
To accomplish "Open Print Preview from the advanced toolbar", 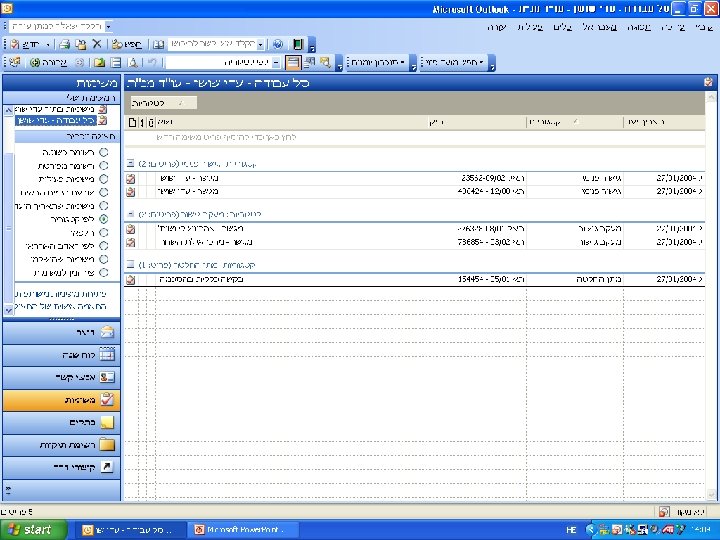I will point(133,63).
